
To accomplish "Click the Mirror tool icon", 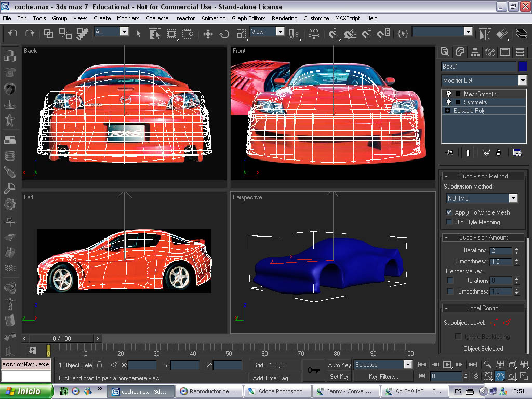I will (485, 34).
